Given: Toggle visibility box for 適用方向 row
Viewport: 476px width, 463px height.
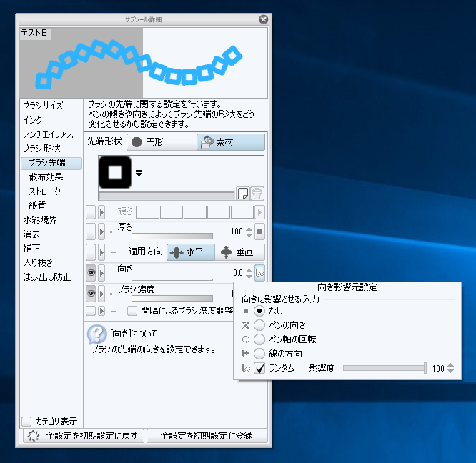Looking at the screenshot, I should coord(91,252).
